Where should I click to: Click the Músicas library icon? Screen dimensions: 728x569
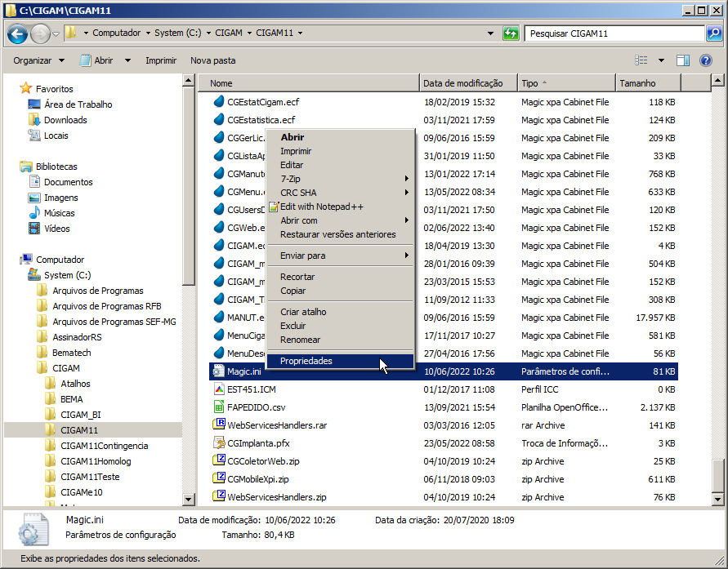tap(34, 213)
